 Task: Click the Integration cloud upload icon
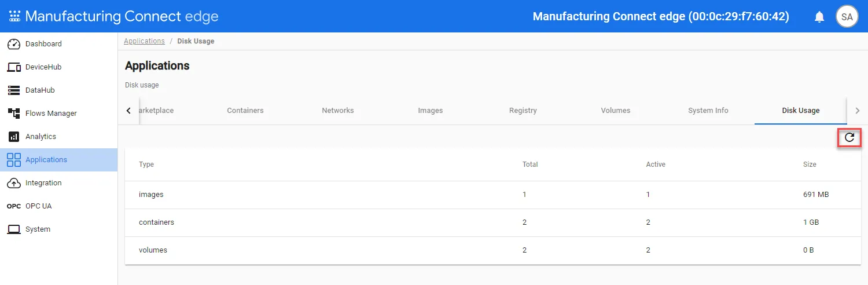[x=14, y=183]
